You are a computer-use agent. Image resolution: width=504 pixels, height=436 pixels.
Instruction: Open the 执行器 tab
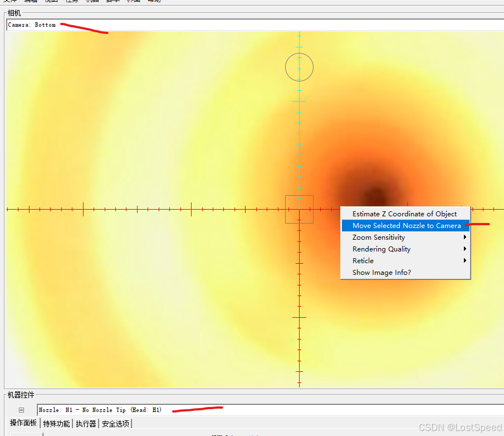click(x=86, y=424)
